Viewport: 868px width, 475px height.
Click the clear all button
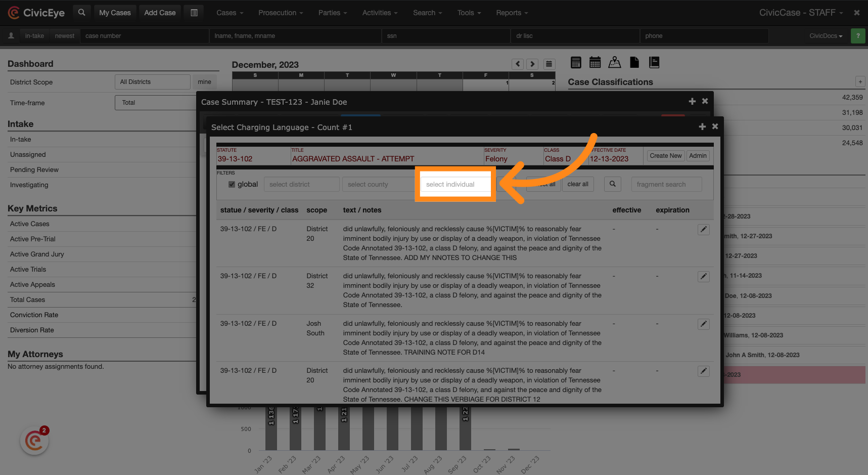click(x=578, y=184)
